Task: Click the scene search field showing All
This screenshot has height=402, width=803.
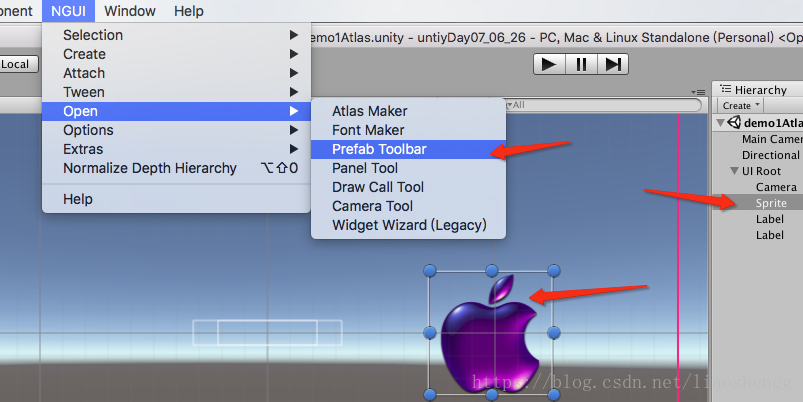Action: 603,105
